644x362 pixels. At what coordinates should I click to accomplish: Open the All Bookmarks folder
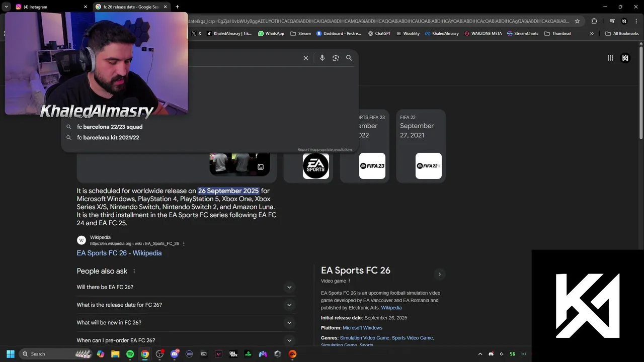pos(622,34)
